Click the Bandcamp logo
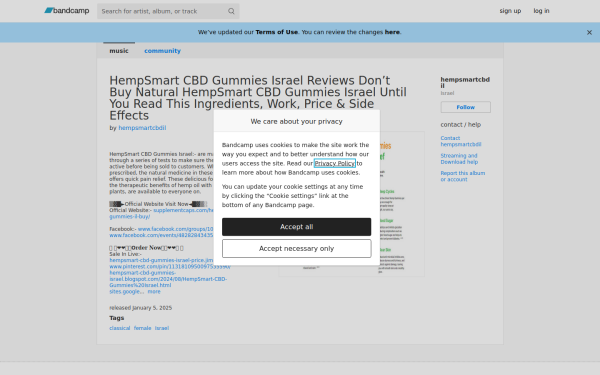The width and height of the screenshot is (600, 375). [67, 11]
